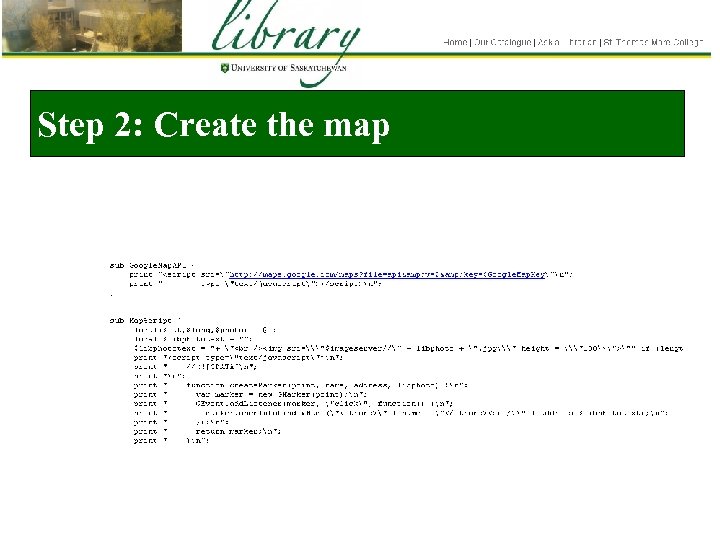Select the 'return marker' code line

[x=207, y=431]
